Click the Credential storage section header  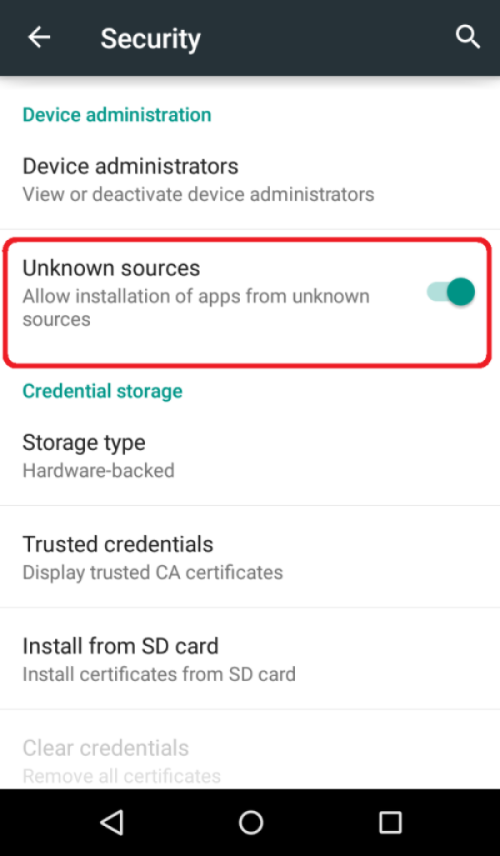pyautogui.click(x=103, y=391)
